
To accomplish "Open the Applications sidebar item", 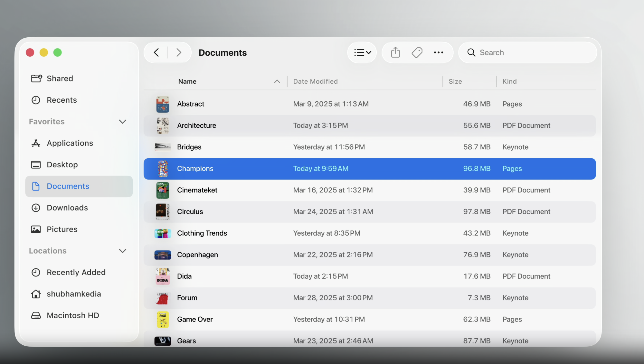I will coord(70,143).
